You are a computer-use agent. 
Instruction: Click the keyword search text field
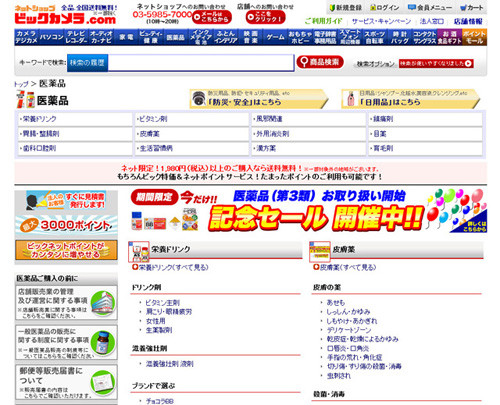(x=201, y=63)
